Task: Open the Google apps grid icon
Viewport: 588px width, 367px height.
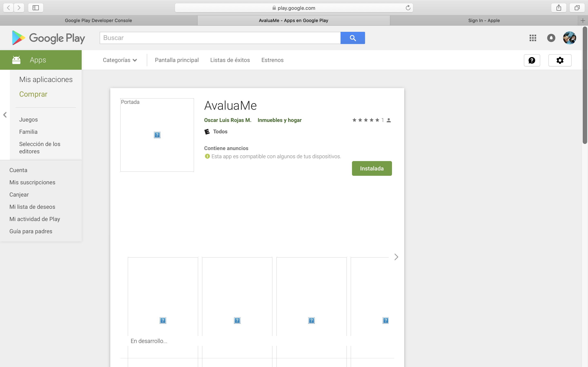Action: click(x=533, y=38)
